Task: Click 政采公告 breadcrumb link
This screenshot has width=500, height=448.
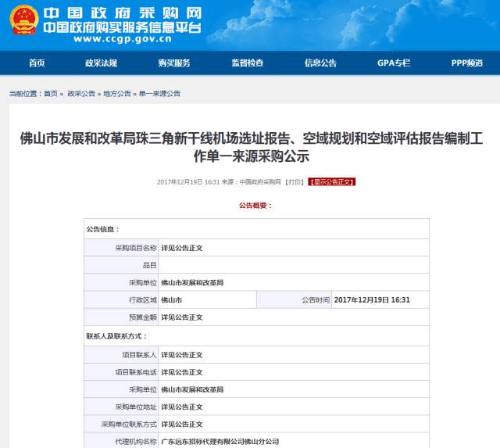Action: click(x=81, y=94)
